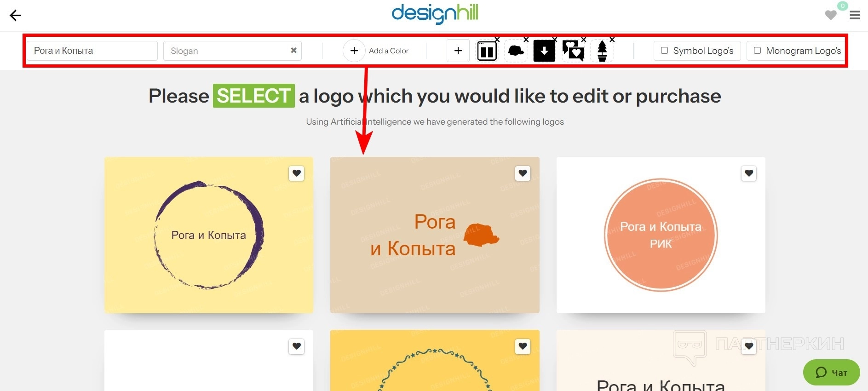868x391 pixels.
Task: Remove the potted tree symbol
Action: point(612,40)
